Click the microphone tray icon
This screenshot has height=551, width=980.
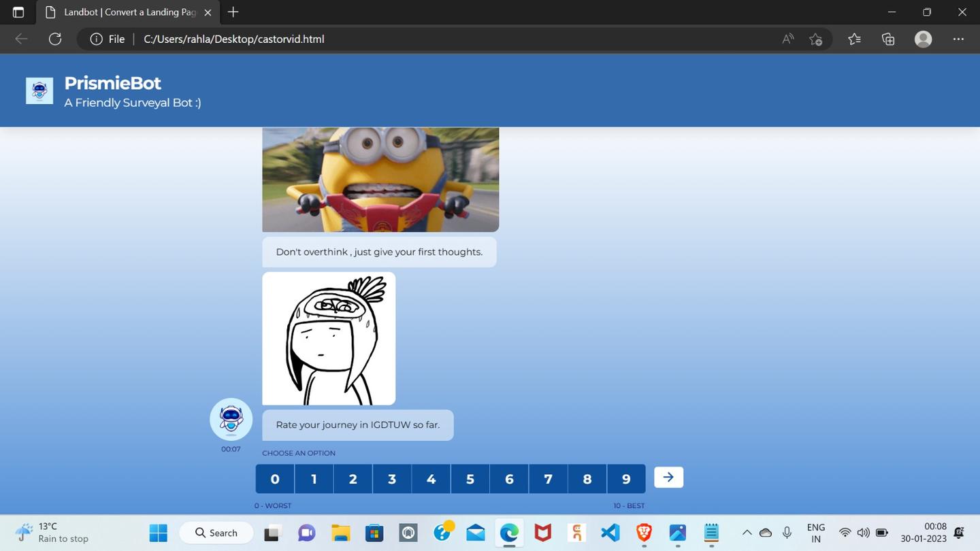click(787, 533)
